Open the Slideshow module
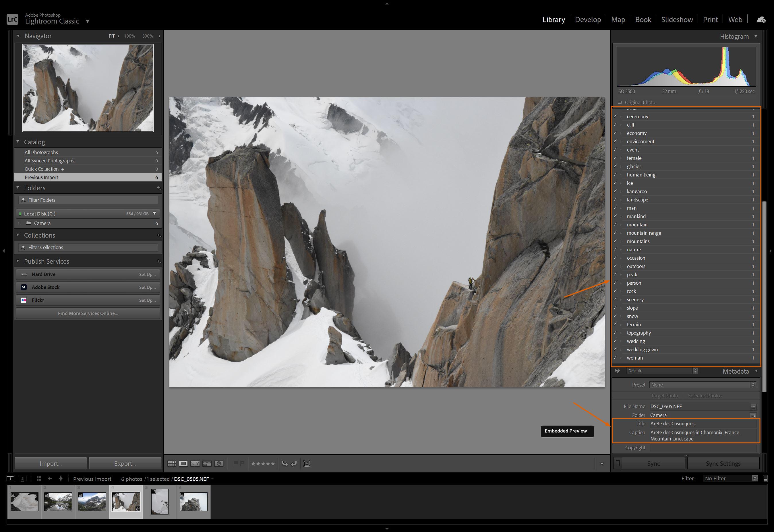This screenshot has width=774, height=532. [677, 19]
